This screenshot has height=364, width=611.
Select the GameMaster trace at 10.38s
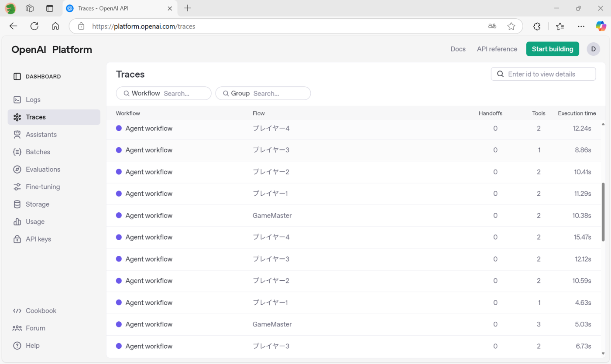point(354,216)
